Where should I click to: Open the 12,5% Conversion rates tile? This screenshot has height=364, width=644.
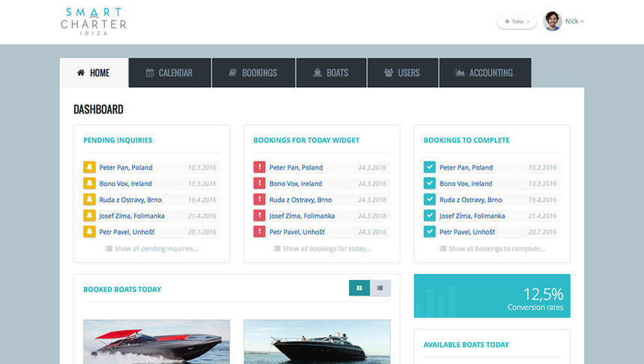tap(492, 296)
